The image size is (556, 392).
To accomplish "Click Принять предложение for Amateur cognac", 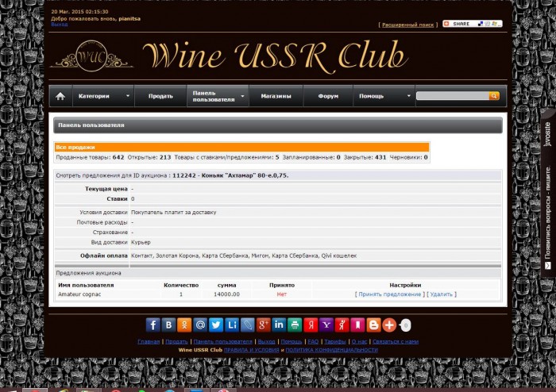I will 390,294.
